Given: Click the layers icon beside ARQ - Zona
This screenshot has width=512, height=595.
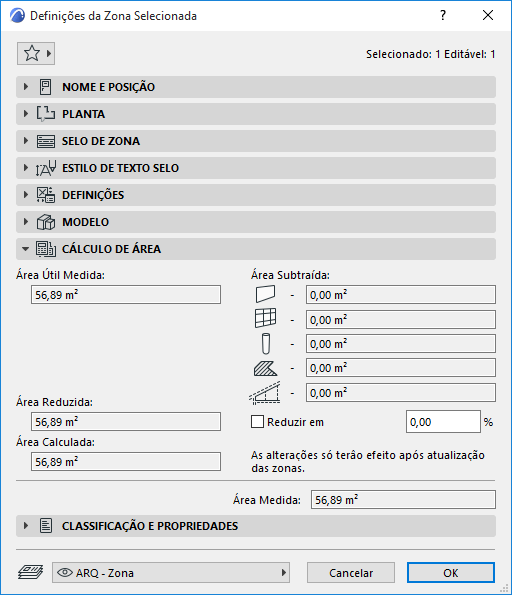Looking at the screenshot, I should (x=30, y=572).
